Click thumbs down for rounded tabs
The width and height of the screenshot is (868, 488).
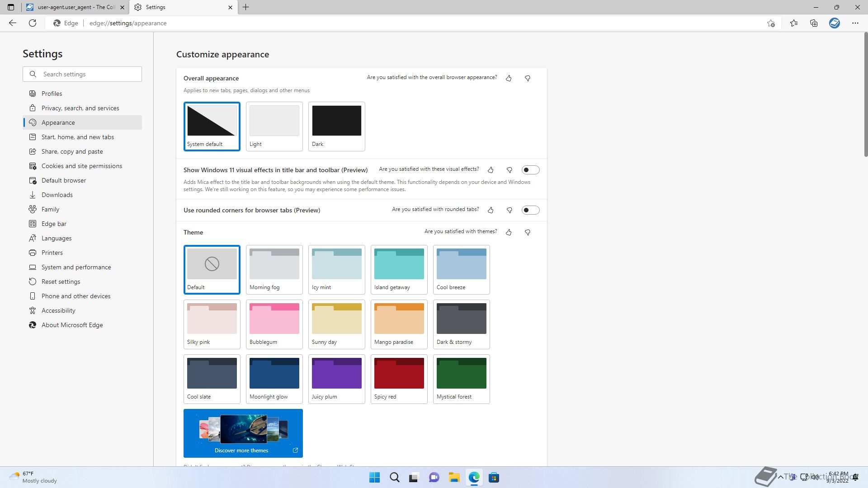click(509, 210)
